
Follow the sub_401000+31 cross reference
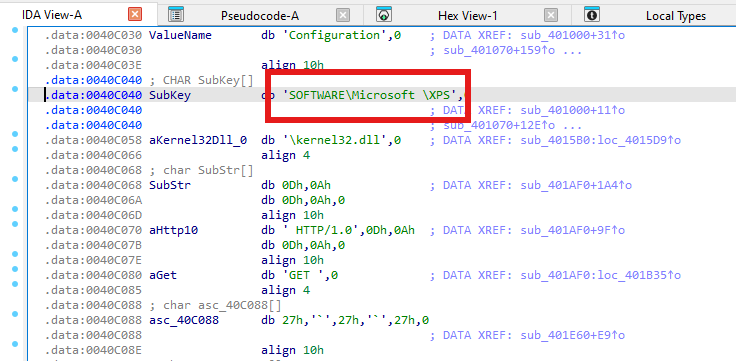570,35
